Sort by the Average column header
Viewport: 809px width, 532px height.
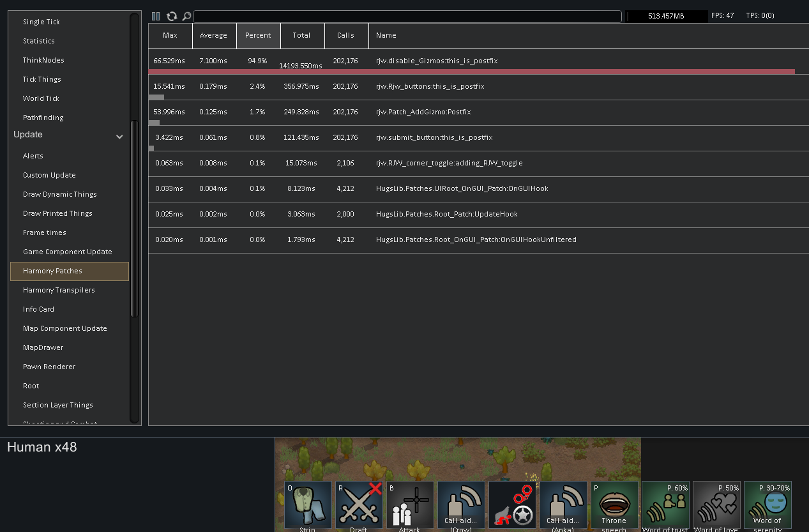point(214,36)
